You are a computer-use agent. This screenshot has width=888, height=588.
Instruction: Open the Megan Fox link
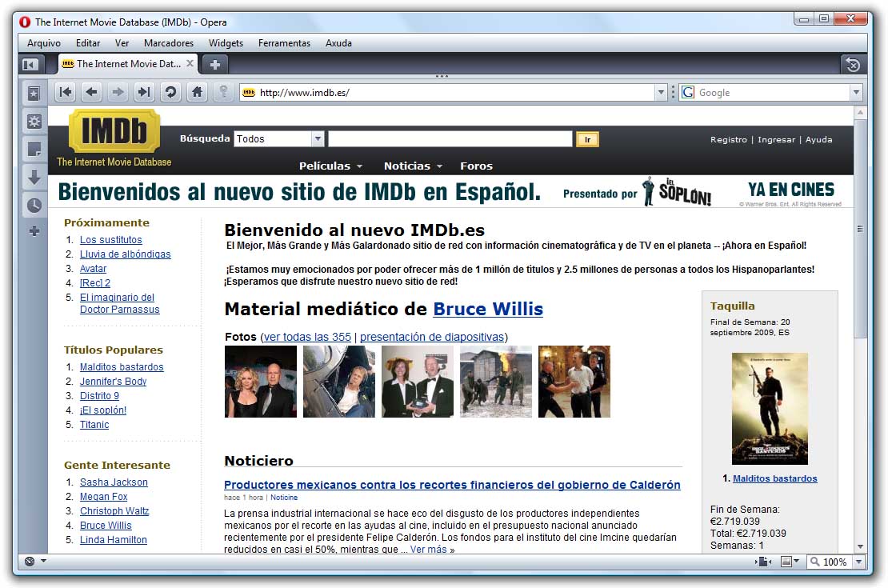point(103,497)
